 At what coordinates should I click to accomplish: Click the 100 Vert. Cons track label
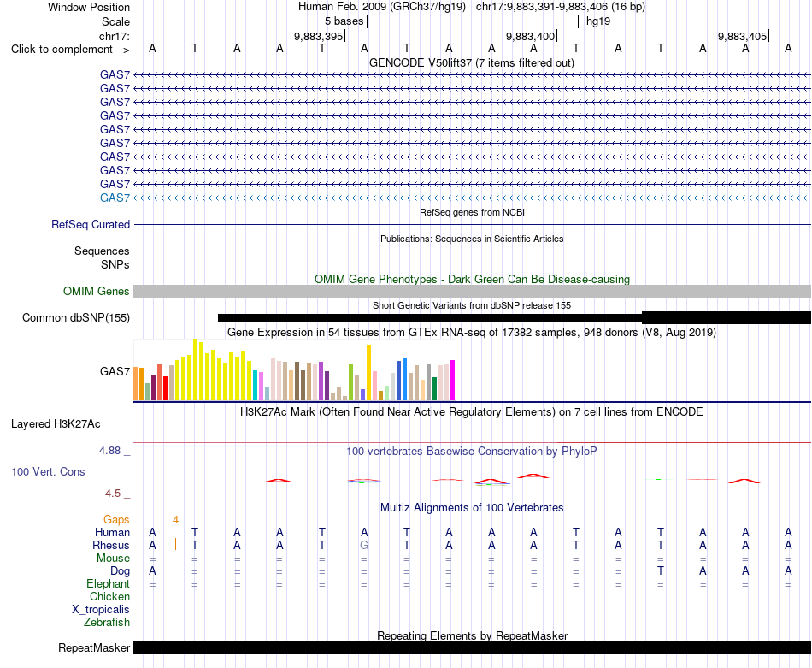tap(48, 471)
